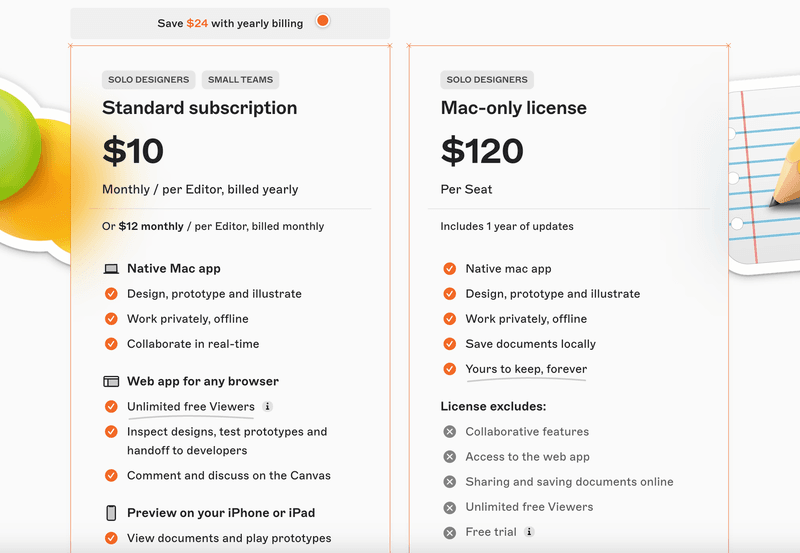Click the X icon beside Collaborative features

450,432
